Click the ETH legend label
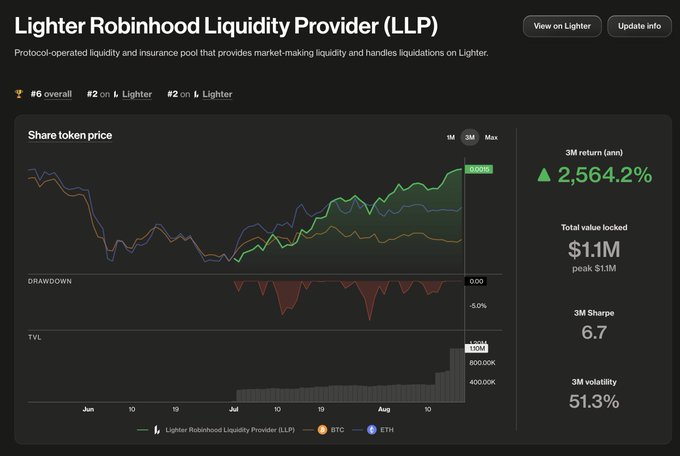The width and height of the screenshot is (680, 456). pos(387,430)
